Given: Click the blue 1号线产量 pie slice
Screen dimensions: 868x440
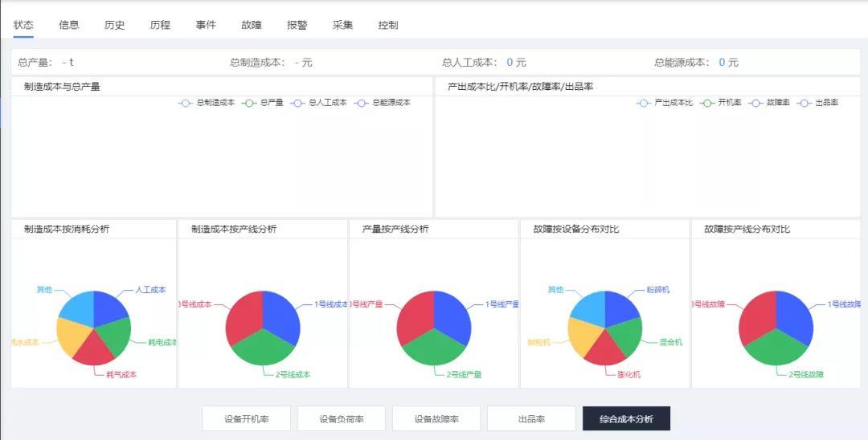Looking at the screenshot, I should click(454, 319).
